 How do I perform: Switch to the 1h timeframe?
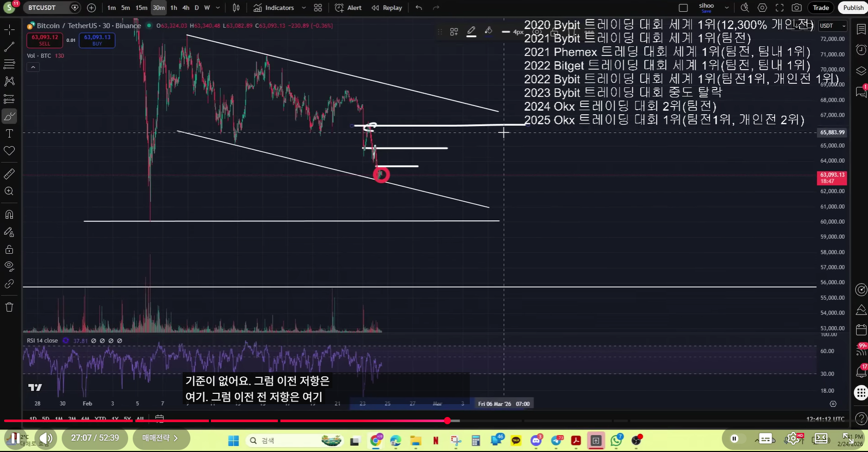174,8
